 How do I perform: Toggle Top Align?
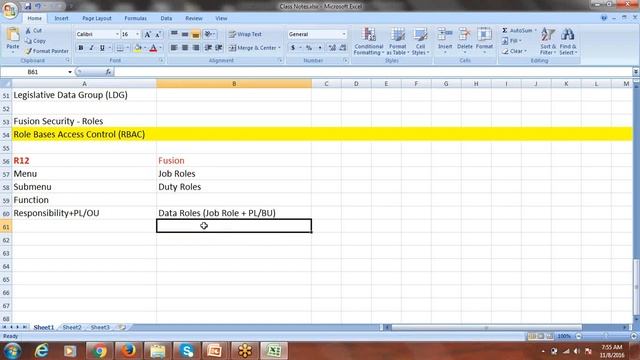pyautogui.click(x=174, y=34)
